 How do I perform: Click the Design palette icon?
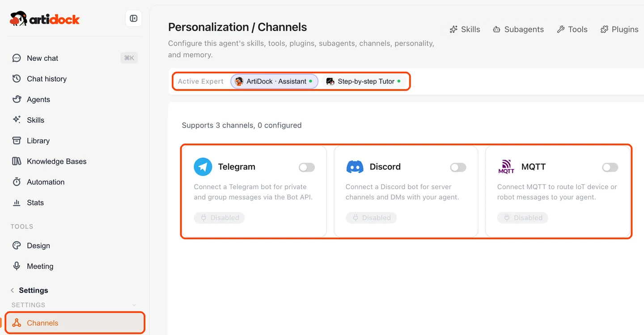[x=17, y=246]
